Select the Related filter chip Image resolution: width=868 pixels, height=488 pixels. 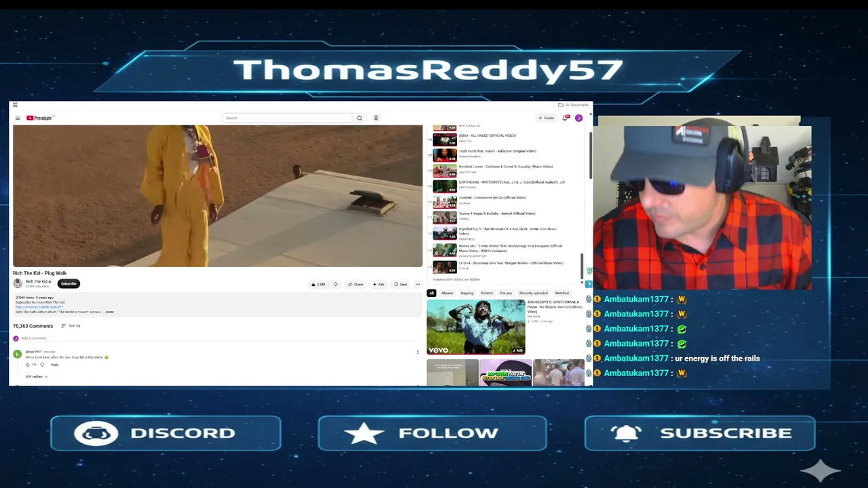(487, 293)
